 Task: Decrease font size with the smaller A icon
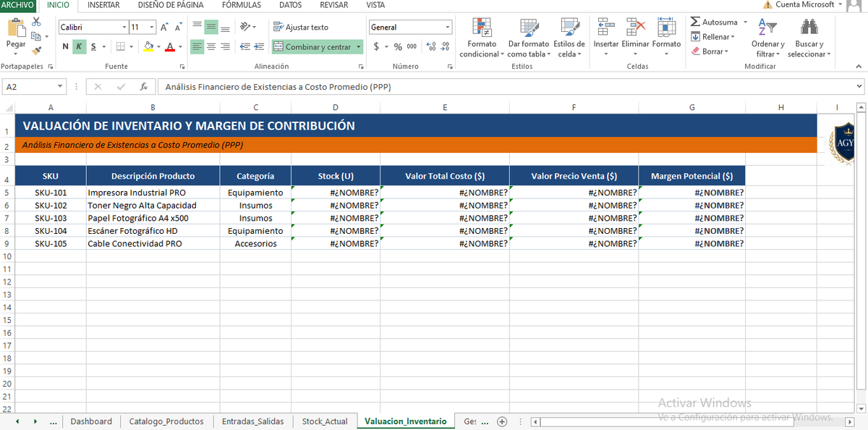tap(178, 27)
